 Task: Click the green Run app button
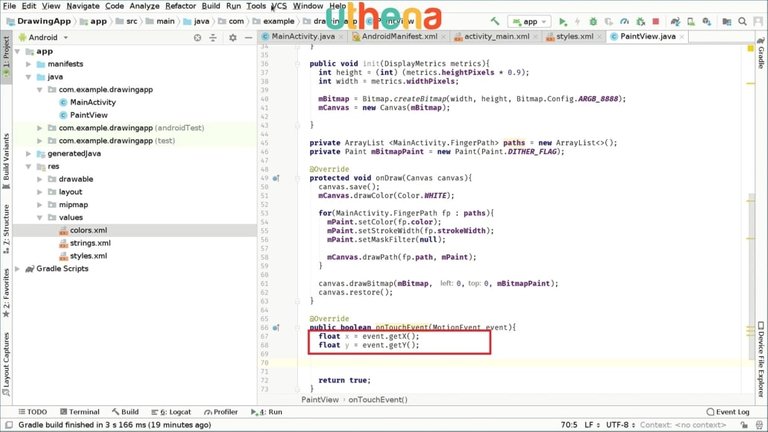click(563, 21)
